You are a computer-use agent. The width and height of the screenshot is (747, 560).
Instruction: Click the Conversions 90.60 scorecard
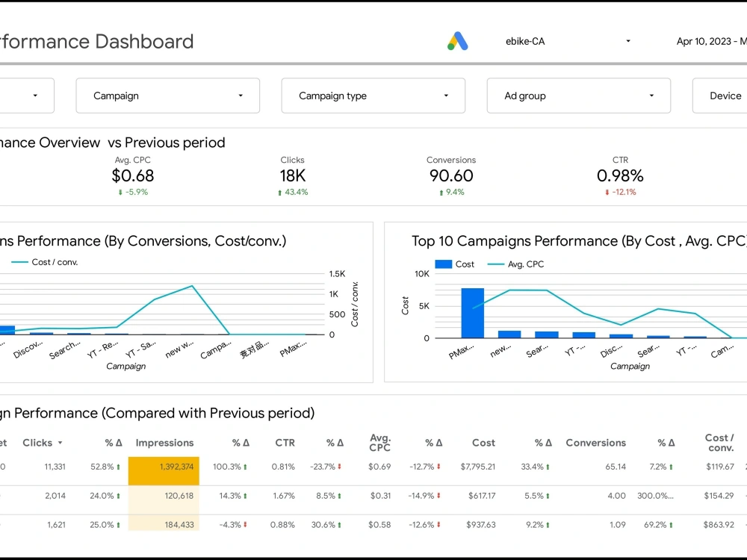tap(451, 176)
